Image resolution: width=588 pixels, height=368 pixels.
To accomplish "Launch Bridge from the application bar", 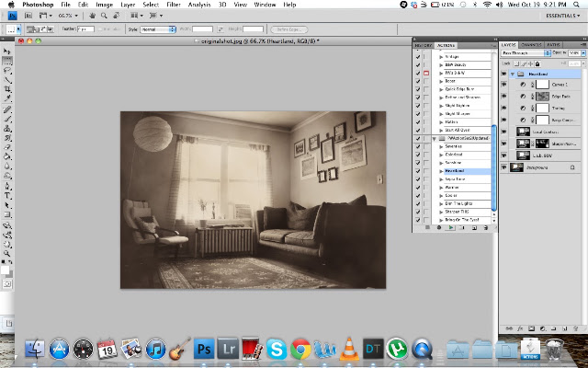I will 28,16.
